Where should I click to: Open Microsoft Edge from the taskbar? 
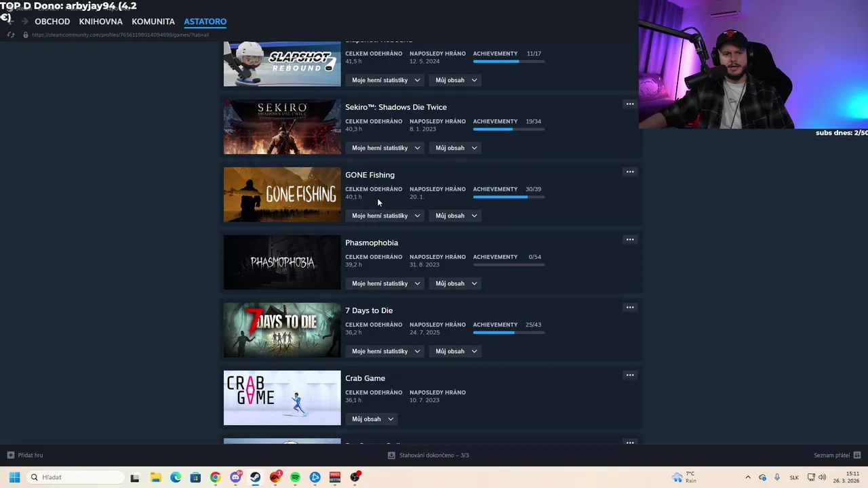(x=176, y=477)
